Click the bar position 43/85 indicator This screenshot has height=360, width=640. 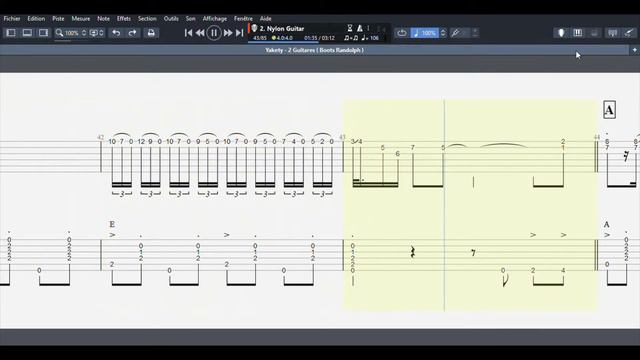(260, 38)
